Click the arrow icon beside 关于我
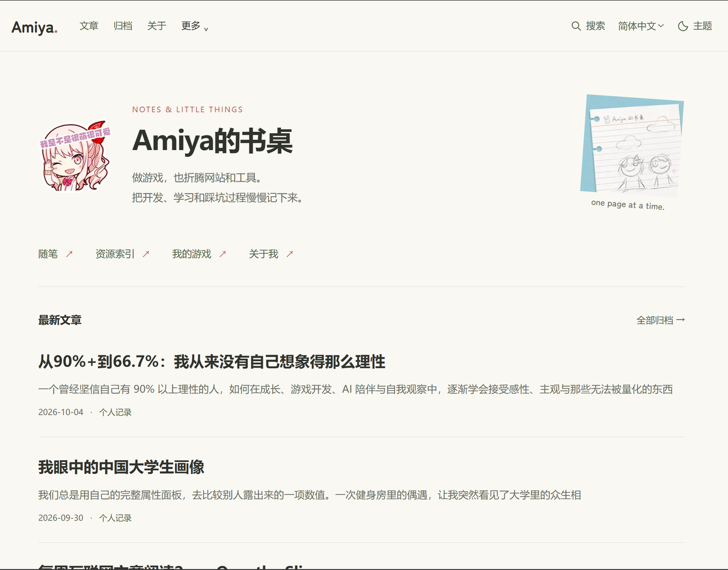The width and height of the screenshot is (728, 570). pos(289,254)
